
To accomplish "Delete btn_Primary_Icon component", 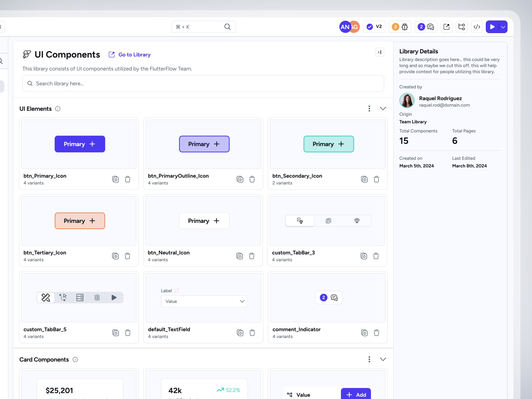I will pyautogui.click(x=127, y=179).
